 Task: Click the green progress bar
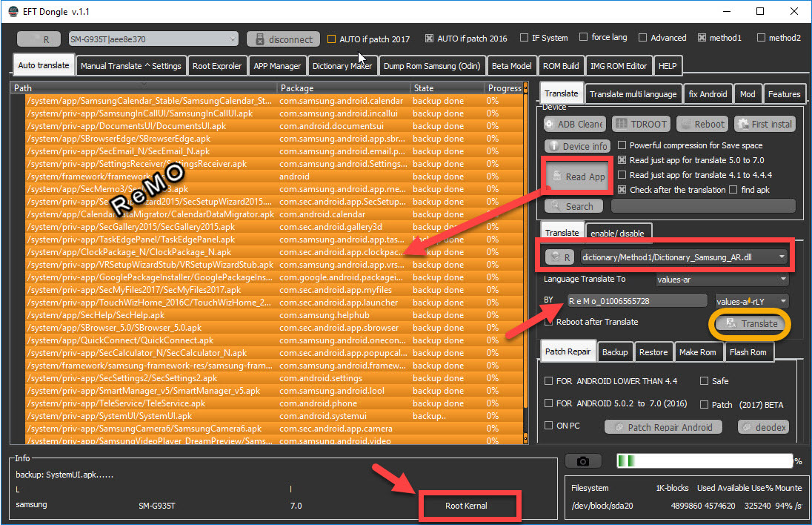pos(705,460)
